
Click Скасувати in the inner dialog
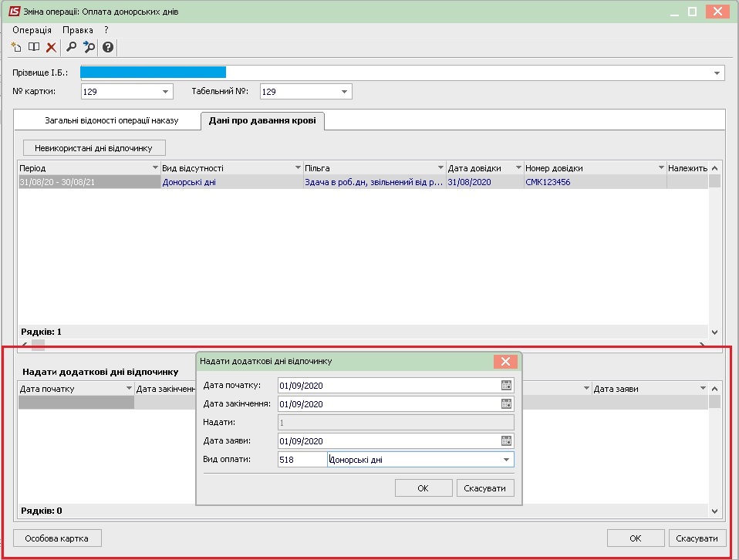tap(485, 487)
